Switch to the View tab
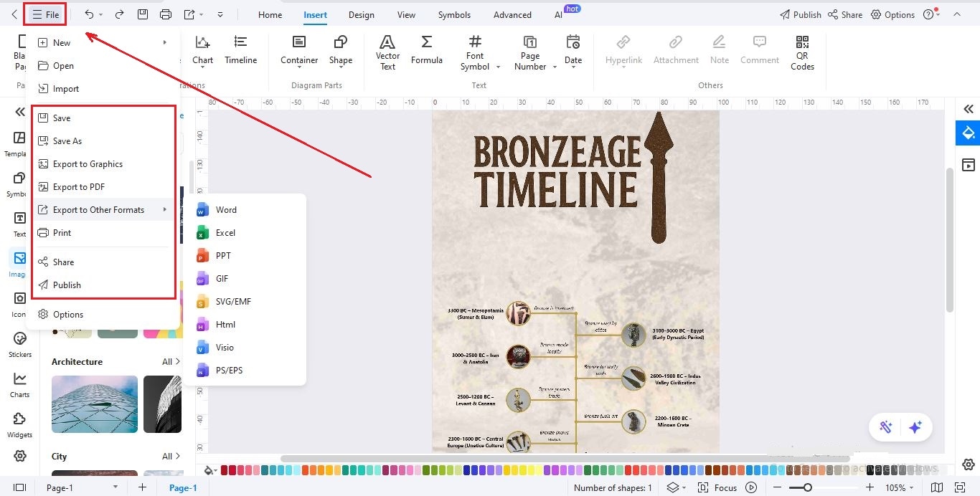Viewport: 980px width, 496px height. click(x=406, y=14)
